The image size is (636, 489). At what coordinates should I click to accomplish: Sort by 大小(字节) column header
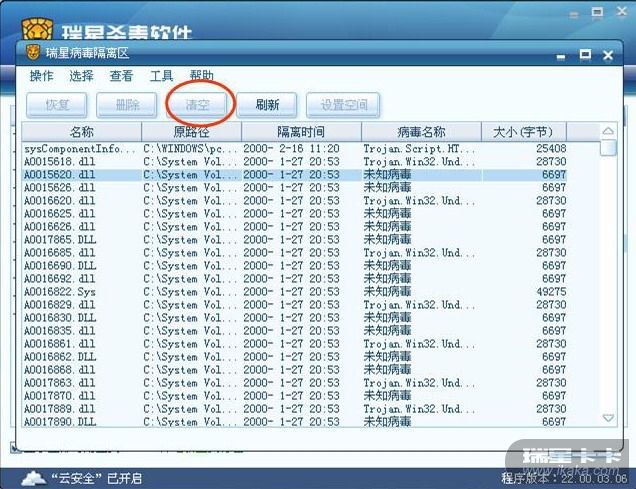[x=524, y=131]
